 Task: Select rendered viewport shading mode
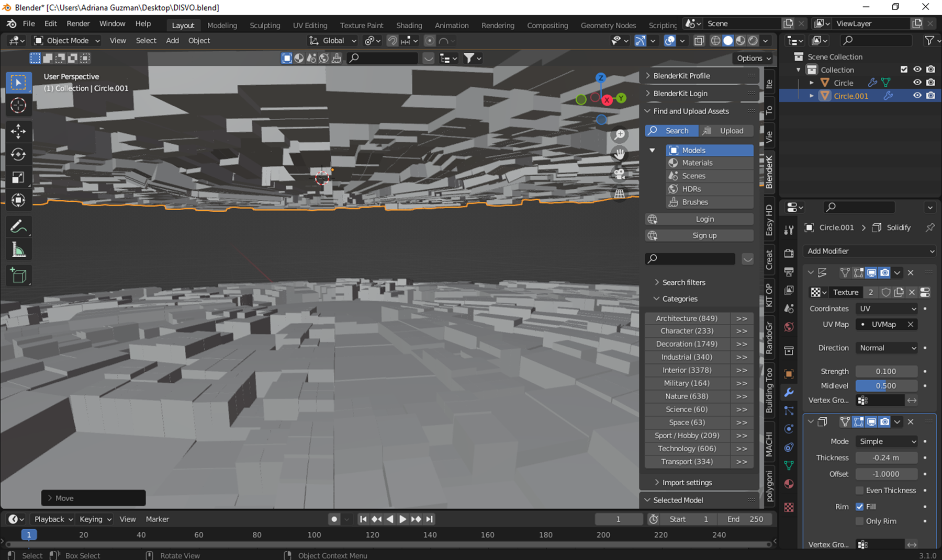click(753, 41)
